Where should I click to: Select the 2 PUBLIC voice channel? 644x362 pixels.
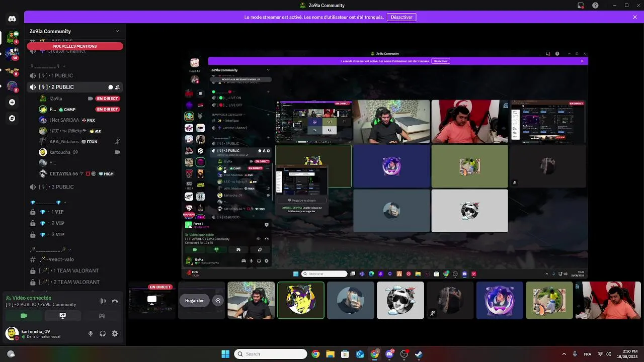click(75, 87)
